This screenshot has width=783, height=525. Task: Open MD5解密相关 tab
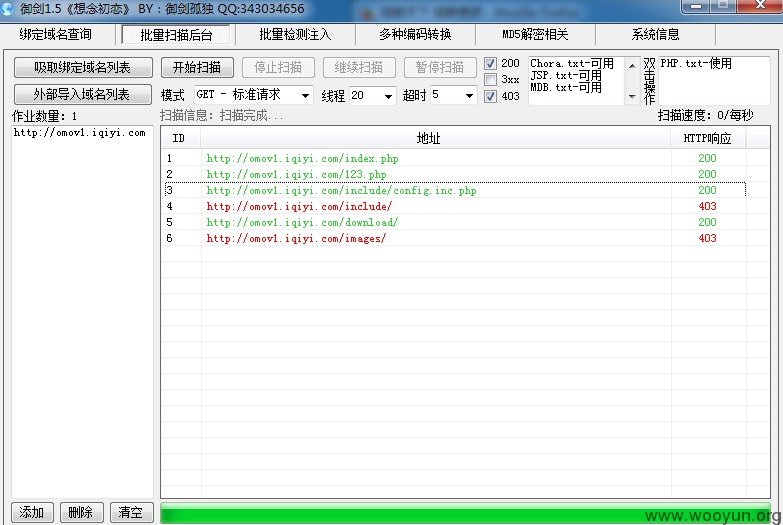[x=535, y=34]
